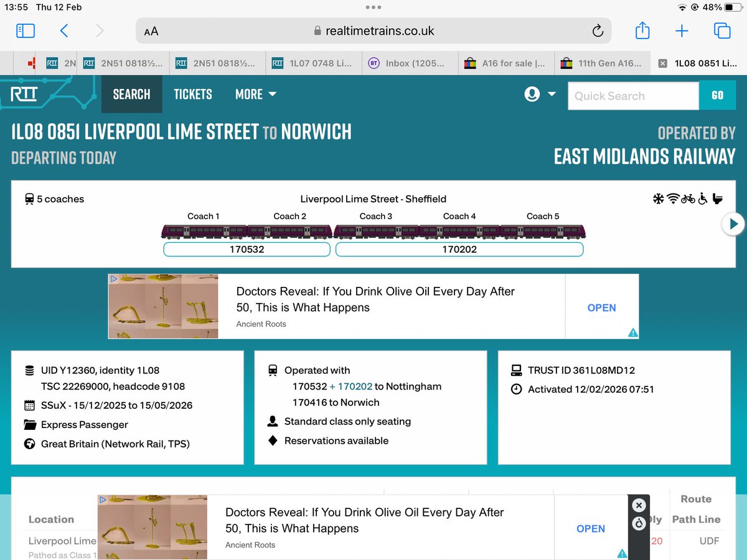Click the computer icon beside TRUST ID
The height and width of the screenshot is (560, 747).
click(516, 370)
